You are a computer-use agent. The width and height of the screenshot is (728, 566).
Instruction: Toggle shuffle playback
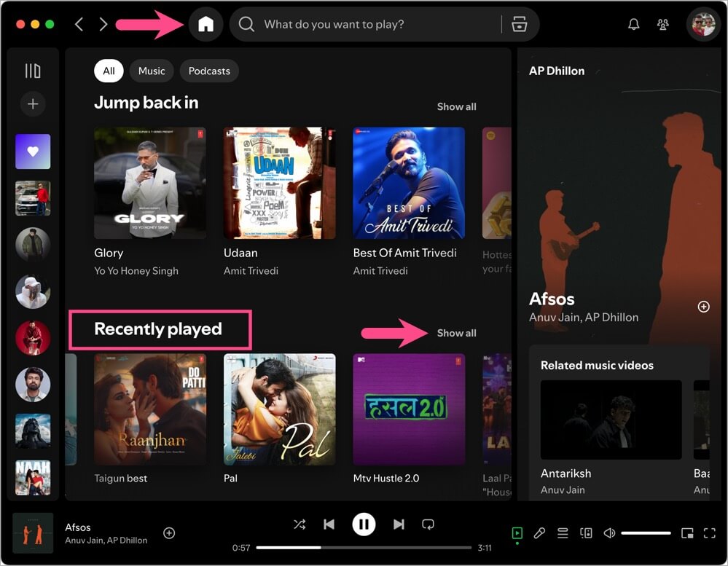coord(300,524)
